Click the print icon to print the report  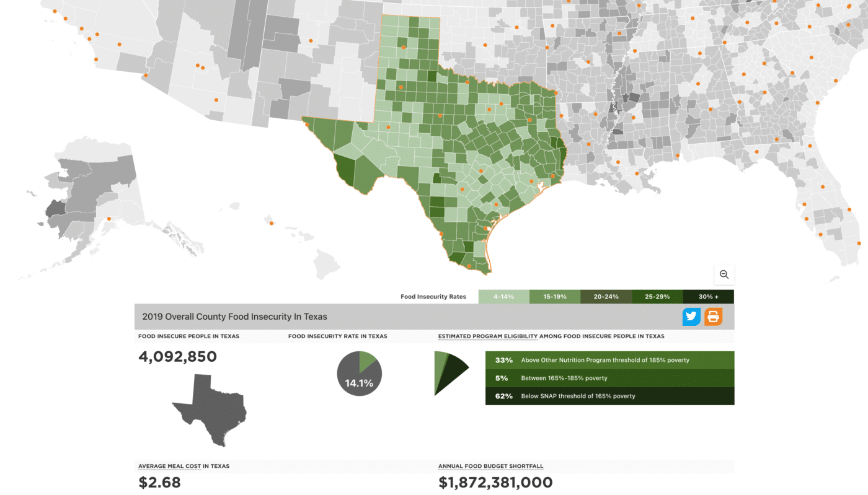coord(713,317)
